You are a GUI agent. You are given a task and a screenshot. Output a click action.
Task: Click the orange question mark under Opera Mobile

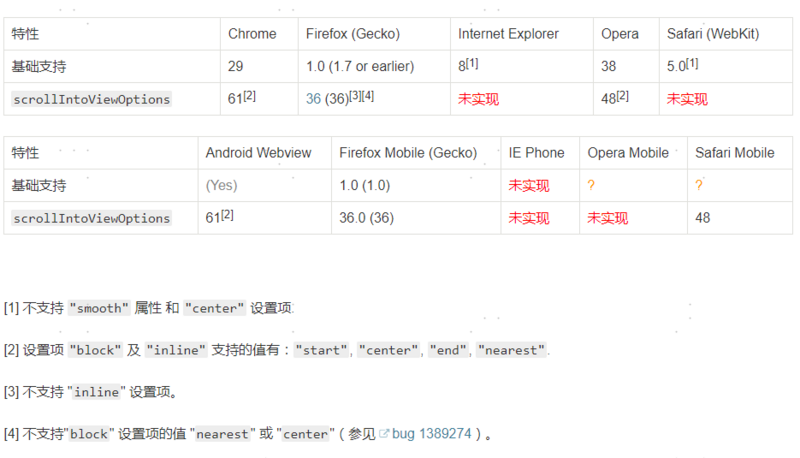[x=591, y=185]
